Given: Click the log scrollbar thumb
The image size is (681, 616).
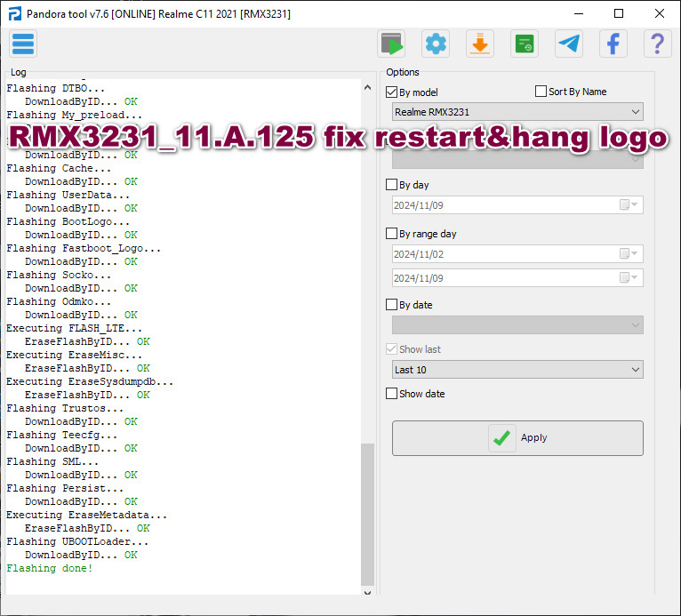Looking at the screenshot, I should click(367, 515).
